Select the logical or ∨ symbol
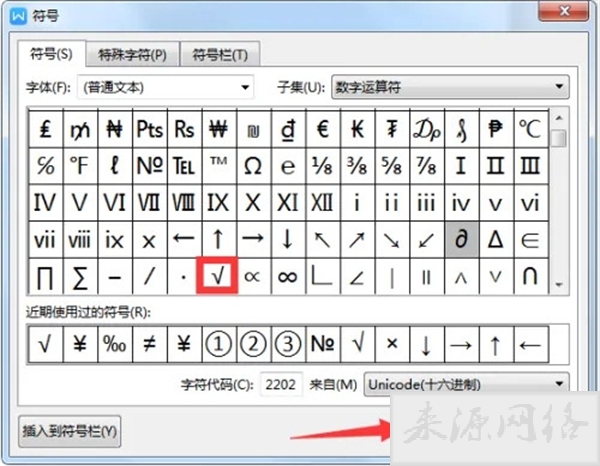Image resolution: width=600 pixels, height=466 pixels. coord(496,276)
